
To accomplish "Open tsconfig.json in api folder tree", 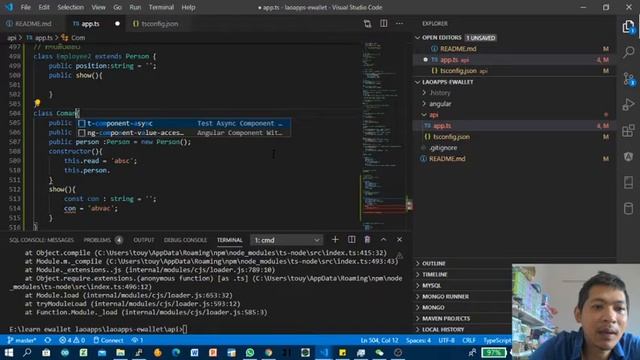I will pos(451,137).
